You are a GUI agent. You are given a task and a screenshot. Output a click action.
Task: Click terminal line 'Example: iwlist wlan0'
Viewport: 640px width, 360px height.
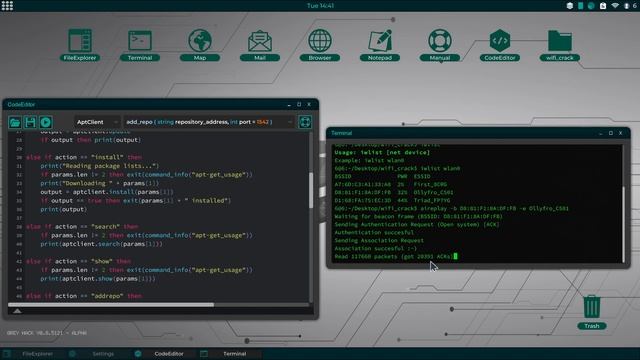[x=369, y=160]
